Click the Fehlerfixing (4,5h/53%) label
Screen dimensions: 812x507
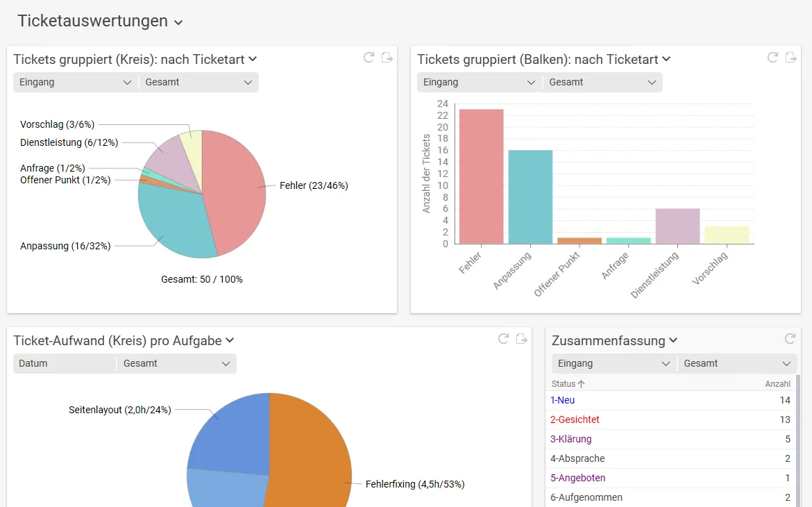coord(415,484)
